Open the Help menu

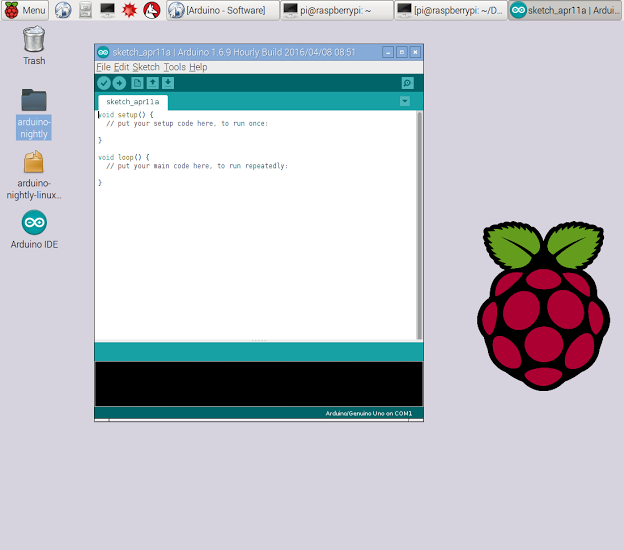point(198,67)
